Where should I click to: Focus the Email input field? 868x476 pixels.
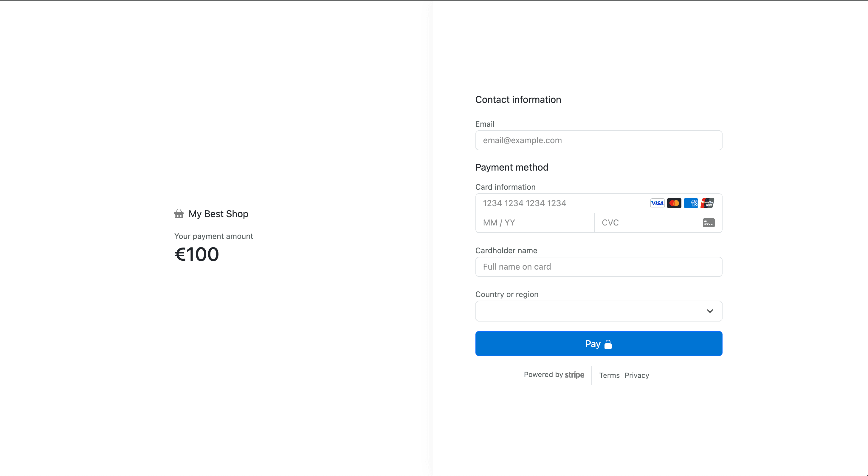click(599, 140)
